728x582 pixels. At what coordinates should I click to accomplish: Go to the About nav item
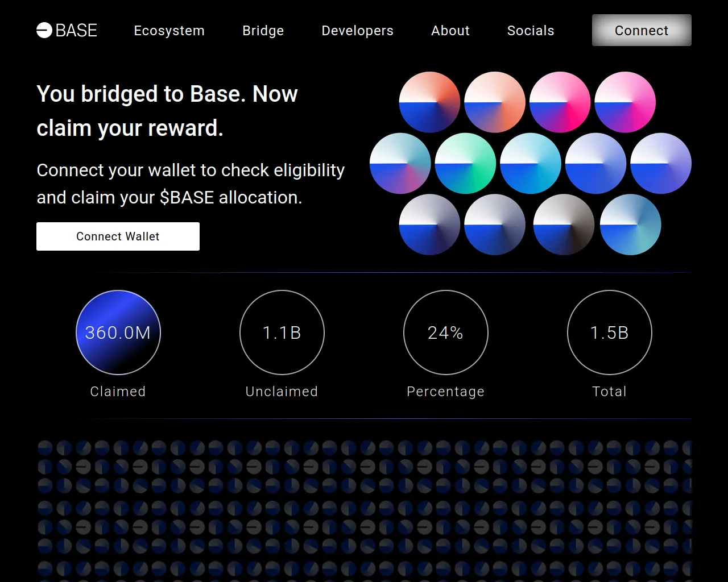click(x=450, y=31)
